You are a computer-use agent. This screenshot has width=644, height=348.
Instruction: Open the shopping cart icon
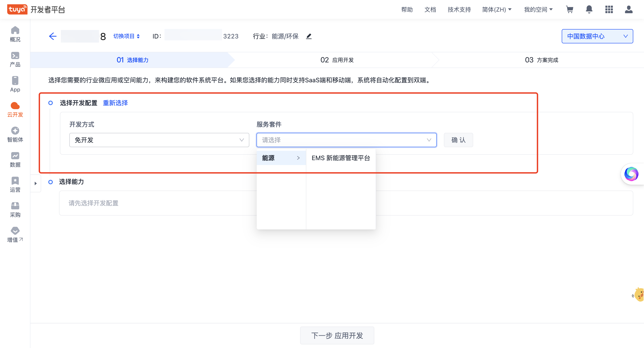(x=570, y=9)
